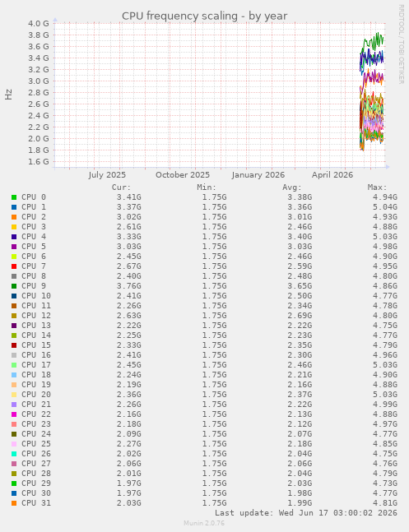Click the CPU 7 red legend swatch
Screen dimensions: 409x532
point(14,266)
